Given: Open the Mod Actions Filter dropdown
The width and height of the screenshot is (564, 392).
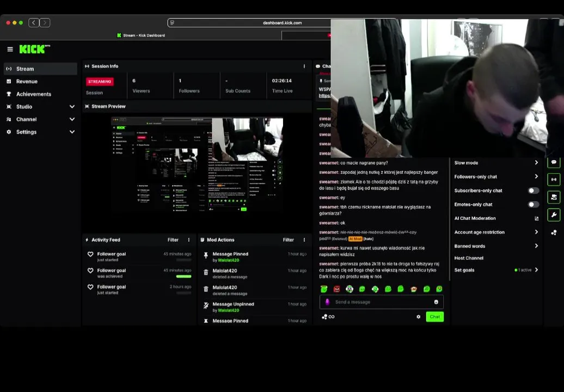Looking at the screenshot, I should 289,240.
